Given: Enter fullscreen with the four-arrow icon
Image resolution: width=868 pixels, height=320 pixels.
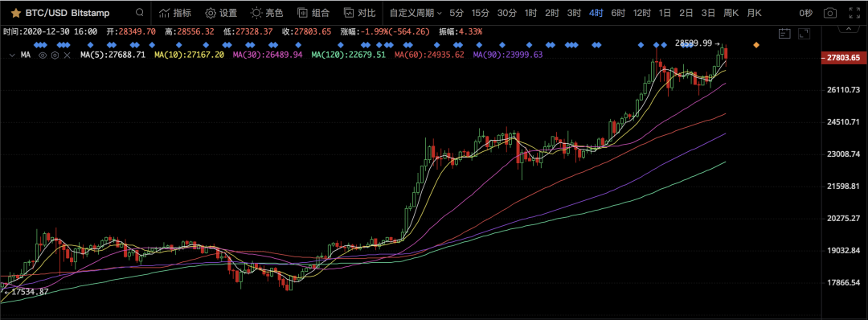Looking at the screenshot, I should pyautogui.click(x=854, y=13).
